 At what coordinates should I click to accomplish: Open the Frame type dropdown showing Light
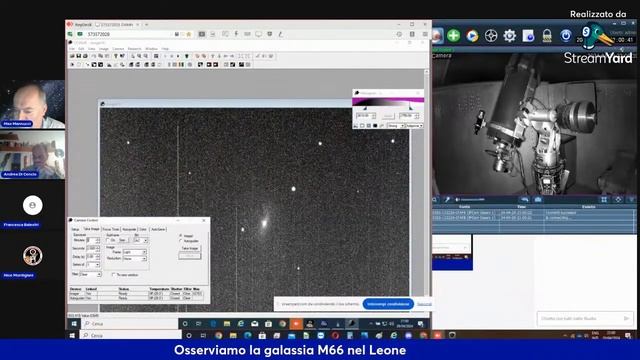[x=134, y=252]
